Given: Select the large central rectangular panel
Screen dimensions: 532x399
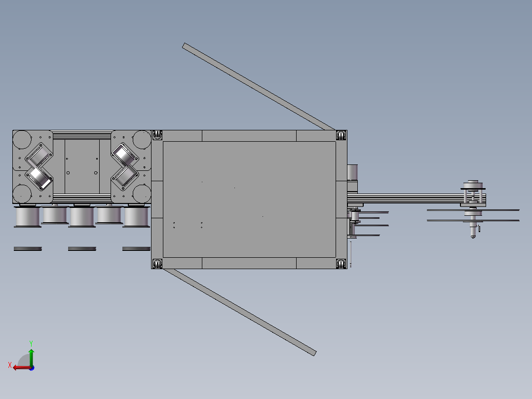Looking at the screenshot, I should click(249, 199).
